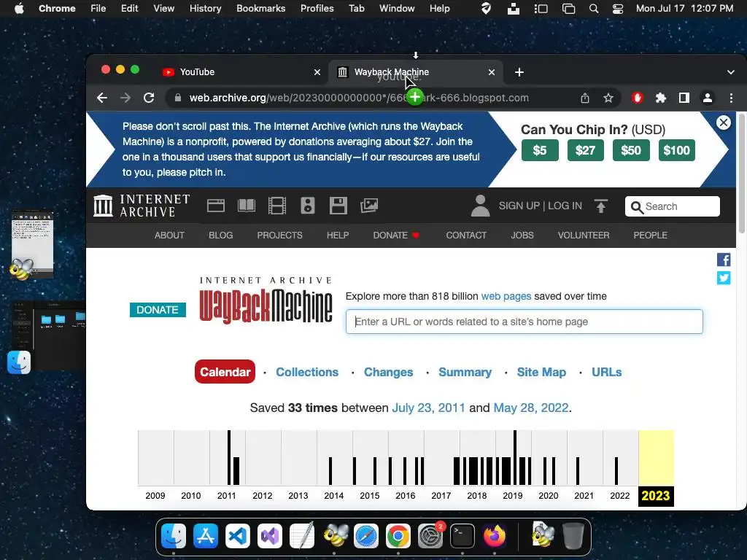Open the Software floppy disk icon
The image size is (747, 560).
(x=338, y=206)
